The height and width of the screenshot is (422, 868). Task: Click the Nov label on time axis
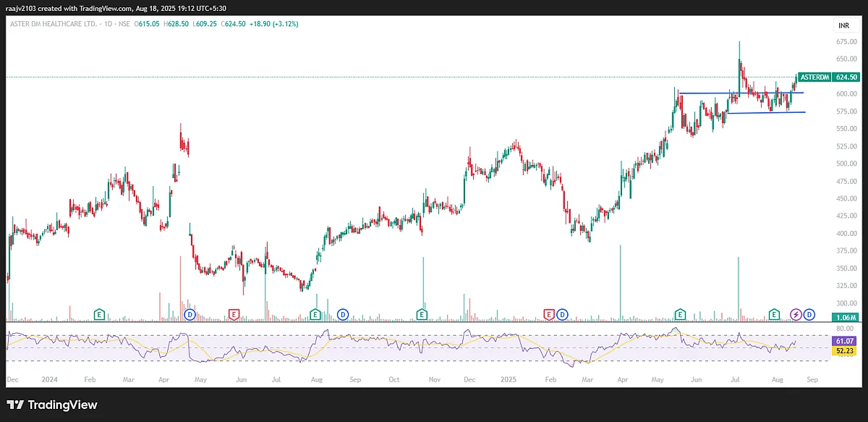[434, 379]
